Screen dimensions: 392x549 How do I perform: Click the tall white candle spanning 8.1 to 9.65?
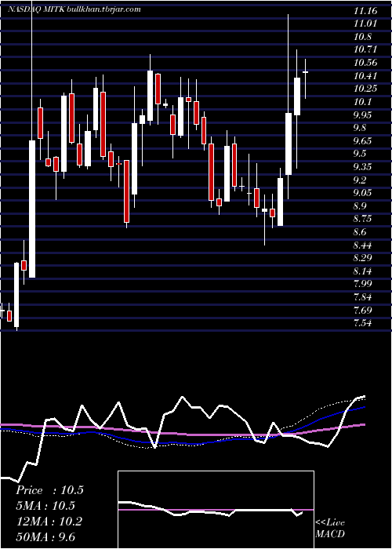click(x=32, y=209)
